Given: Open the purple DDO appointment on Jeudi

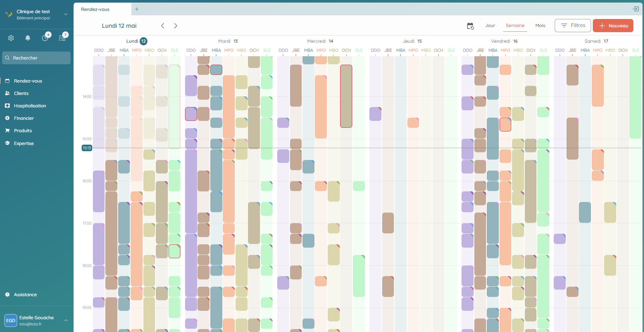Looking at the screenshot, I should click(375, 114).
